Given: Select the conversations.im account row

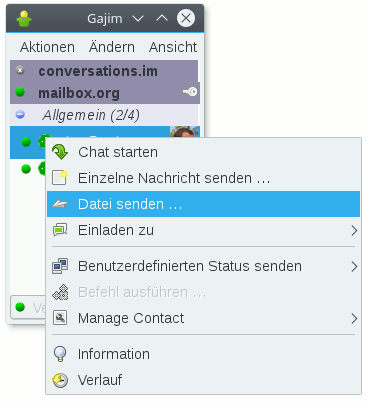Looking at the screenshot, I should pyautogui.click(x=104, y=71).
